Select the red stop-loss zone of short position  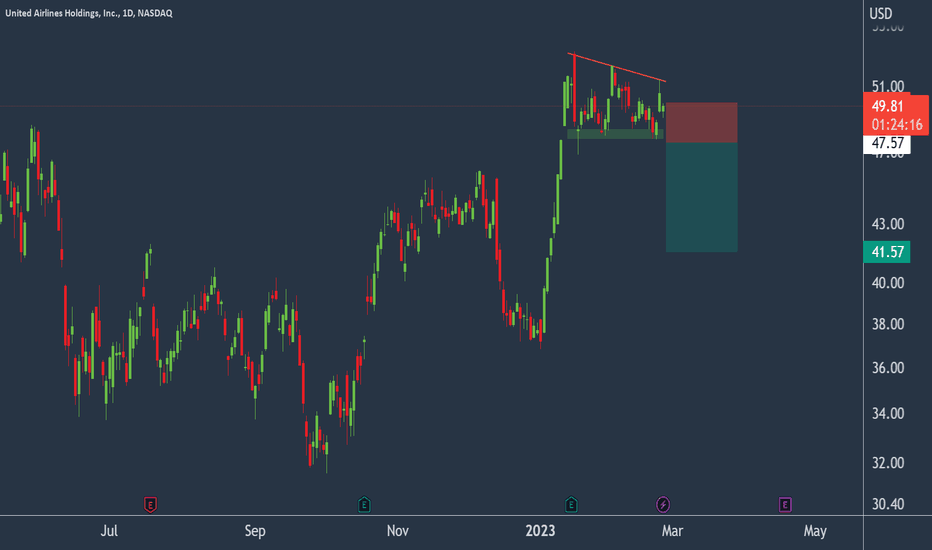point(701,122)
